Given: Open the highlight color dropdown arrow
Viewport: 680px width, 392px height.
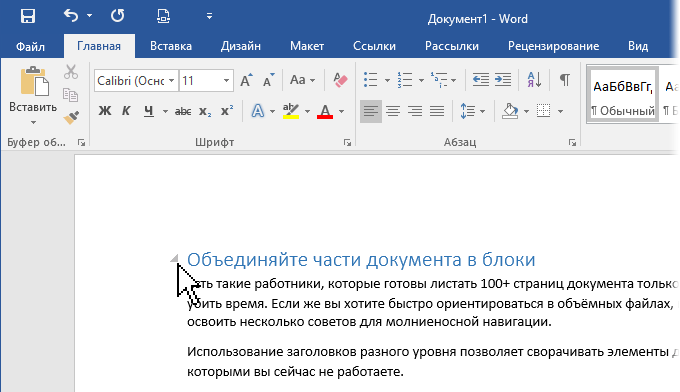Looking at the screenshot, I should click(307, 111).
